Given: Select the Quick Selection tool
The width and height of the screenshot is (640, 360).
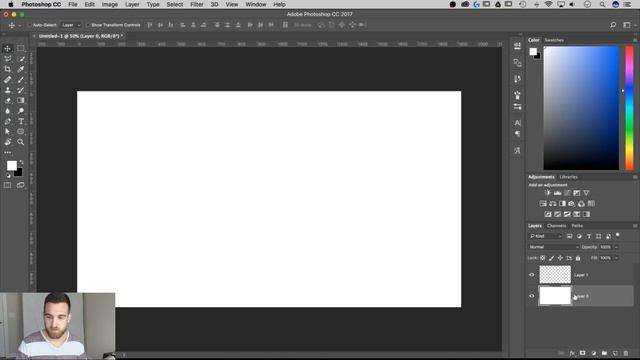Looking at the screenshot, I should 20,59.
